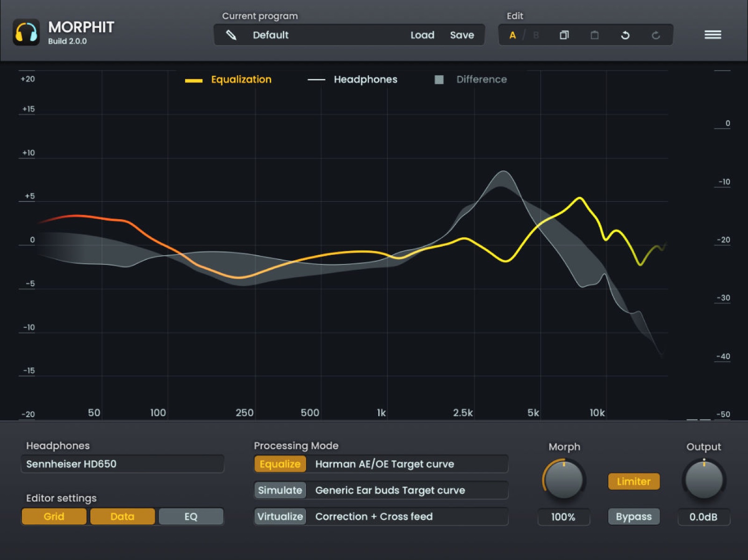This screenshot has width=748, height=560.
Task: Open the hamburger main menu
Action: [x=713, y=35]
